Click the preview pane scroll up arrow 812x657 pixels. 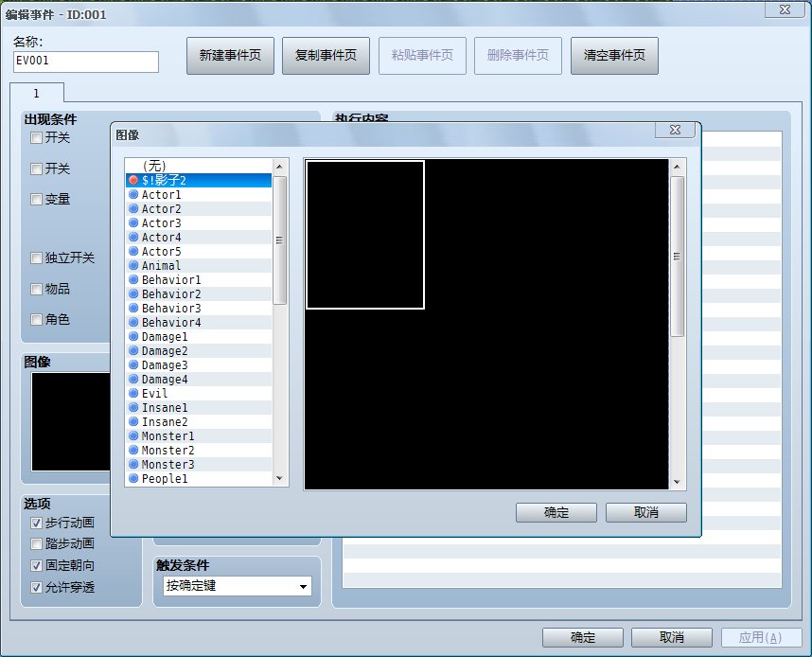point(677,167)
